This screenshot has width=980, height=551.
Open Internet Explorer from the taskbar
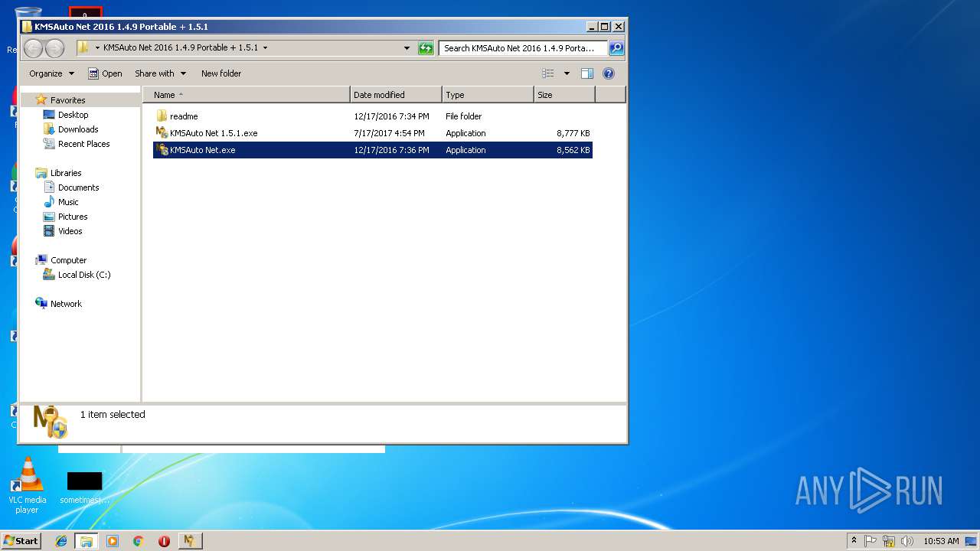[62, 541]
